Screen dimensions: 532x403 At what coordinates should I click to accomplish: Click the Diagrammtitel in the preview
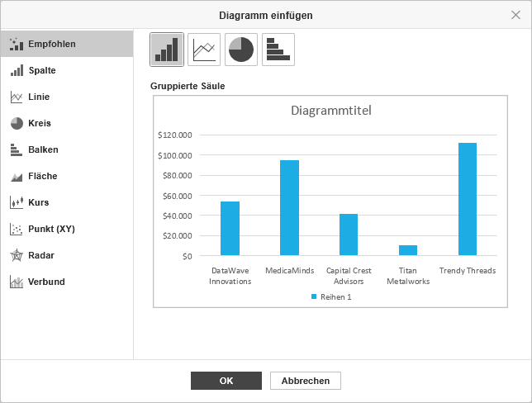330,111
